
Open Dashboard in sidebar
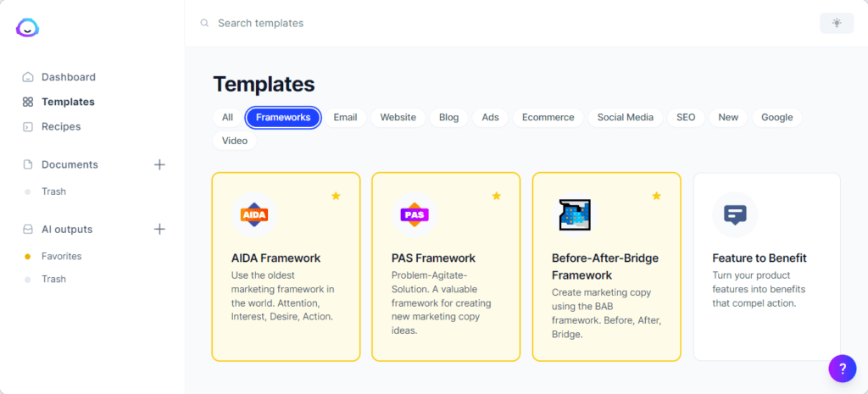click(69, 77)
